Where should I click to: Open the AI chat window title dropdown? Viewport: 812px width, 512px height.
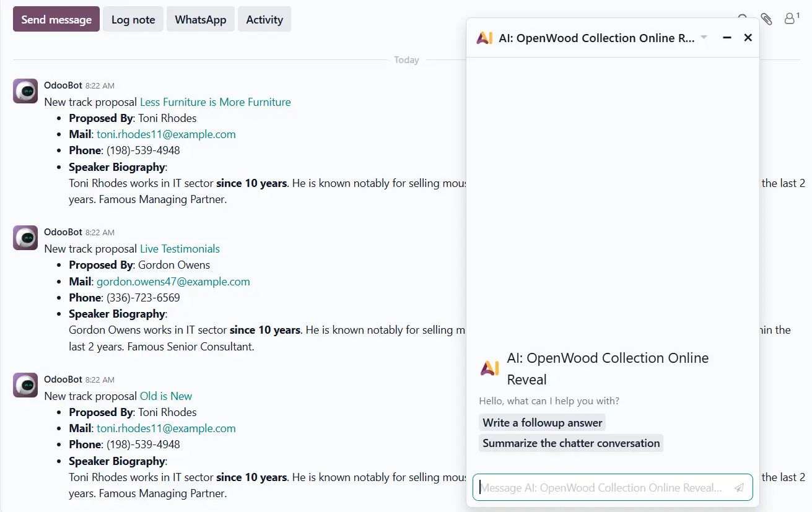coord(704,37)
